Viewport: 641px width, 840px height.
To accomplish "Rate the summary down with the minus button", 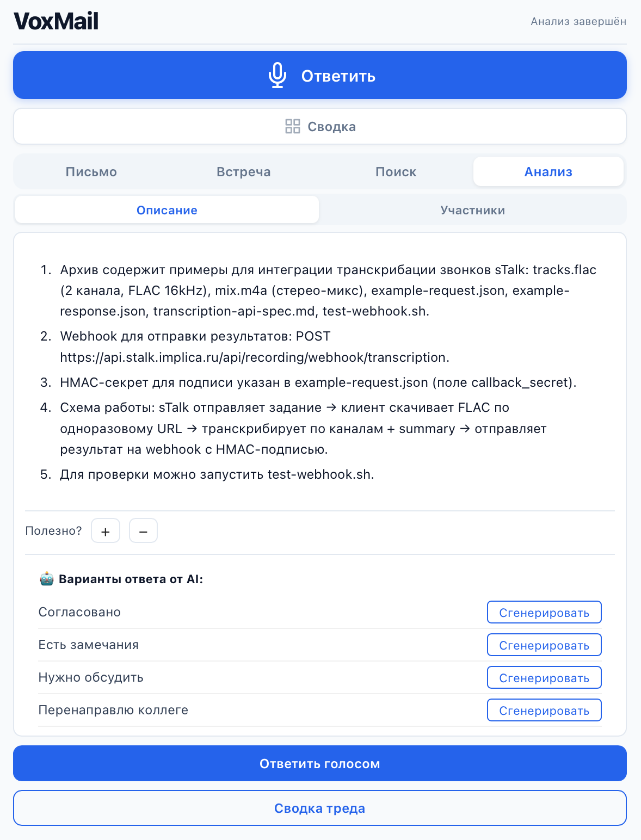I will (x=143, y=530).
